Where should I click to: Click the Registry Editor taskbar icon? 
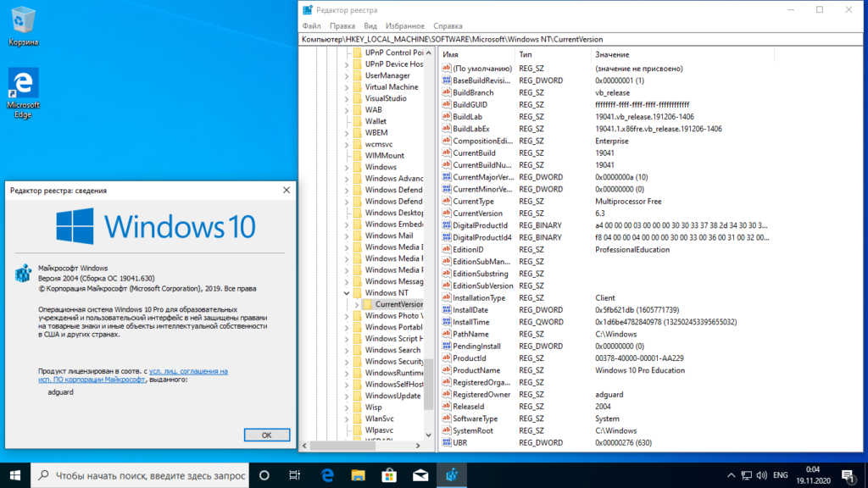(x=452, y=475)
